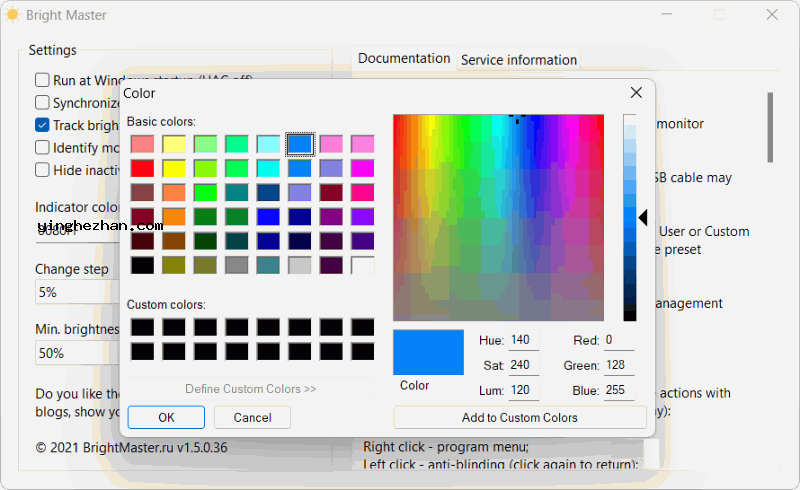Click the Blue value field
This screenshot has width=800, height=490.
click(x=619, y=390)
